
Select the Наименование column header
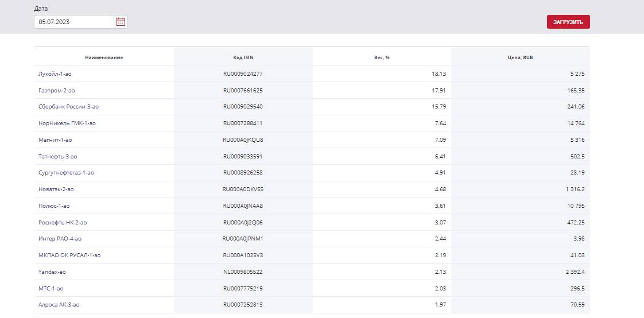point(104,57)
